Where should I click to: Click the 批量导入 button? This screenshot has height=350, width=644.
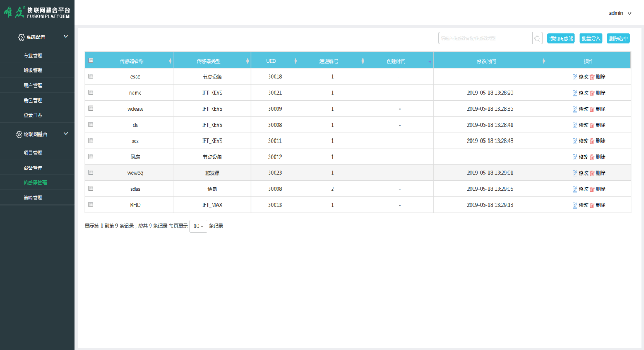tap(591, 39)
